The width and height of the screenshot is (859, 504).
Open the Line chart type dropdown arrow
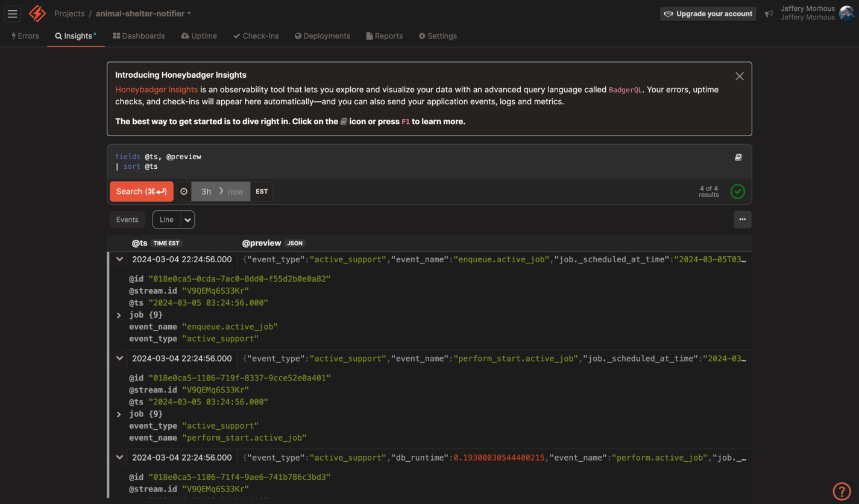pyautogui.click(x=187, y=219)
